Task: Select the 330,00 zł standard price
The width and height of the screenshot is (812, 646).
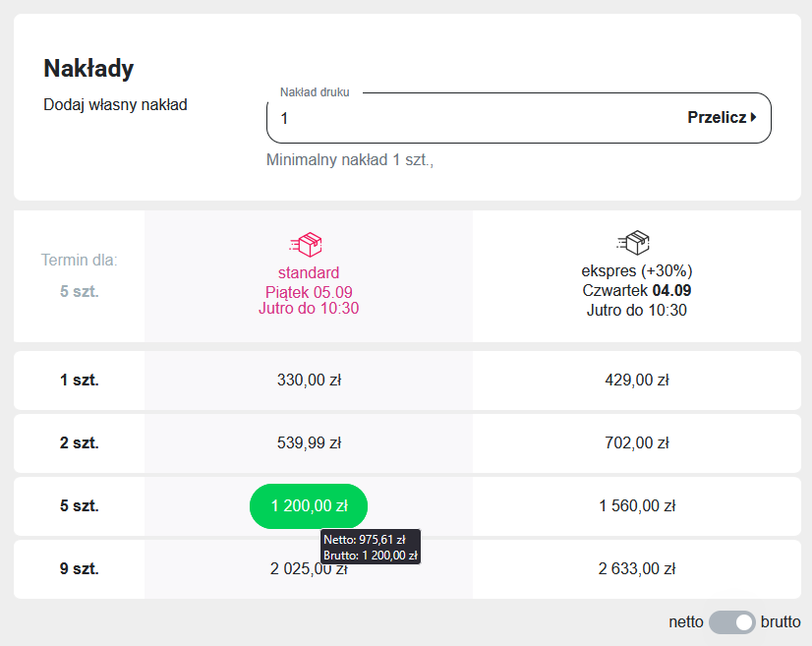Action: 309,381
